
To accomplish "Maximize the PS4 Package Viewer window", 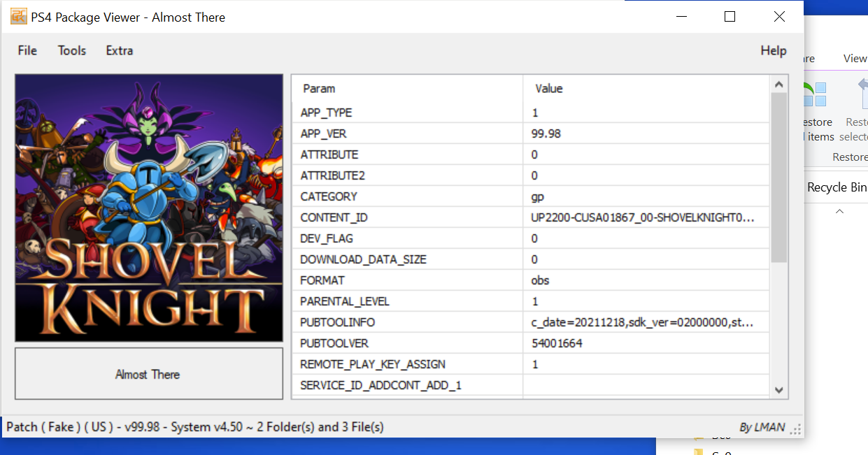I will [x=730, y=17].
